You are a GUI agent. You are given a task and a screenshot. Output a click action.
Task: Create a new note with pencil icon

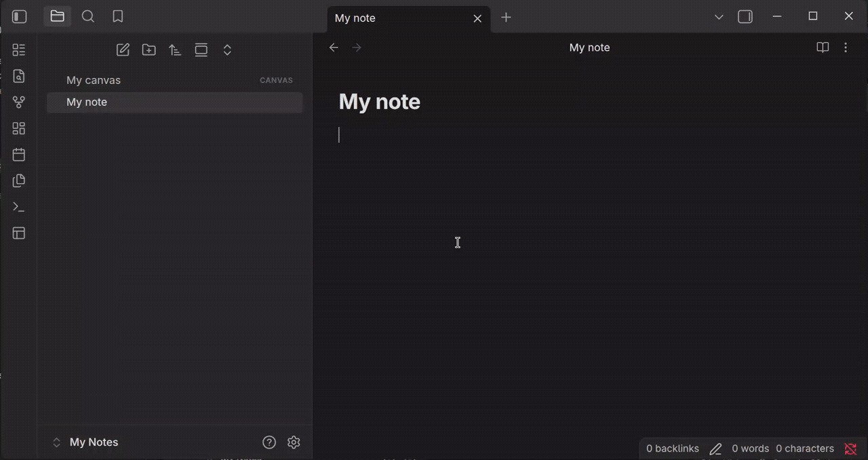coord(123,50)
